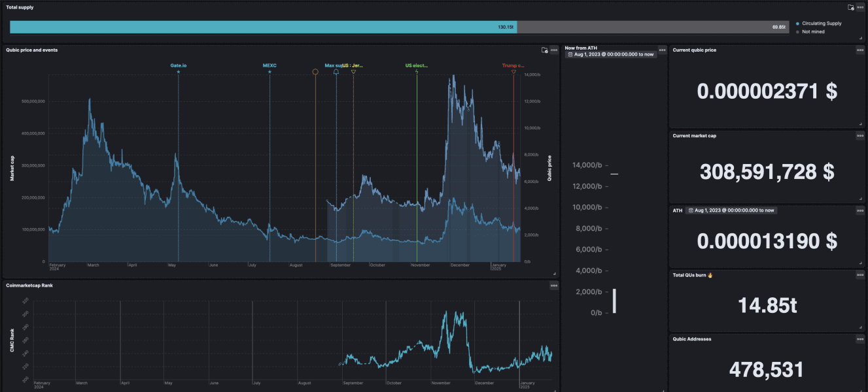Click Total supply panel title
The width and height of the screenshot is (868, 392).
tap(20, 7)
